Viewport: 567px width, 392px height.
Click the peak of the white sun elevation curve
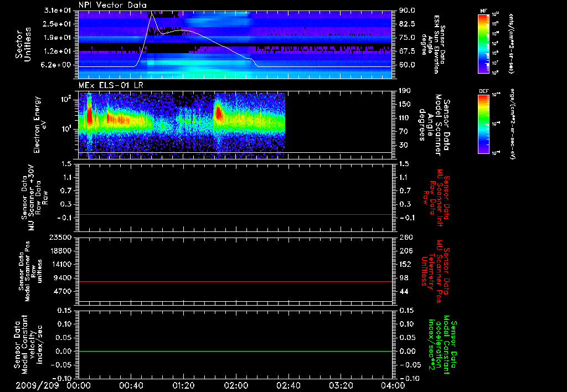pyautogui.click(x=152, y=13)
